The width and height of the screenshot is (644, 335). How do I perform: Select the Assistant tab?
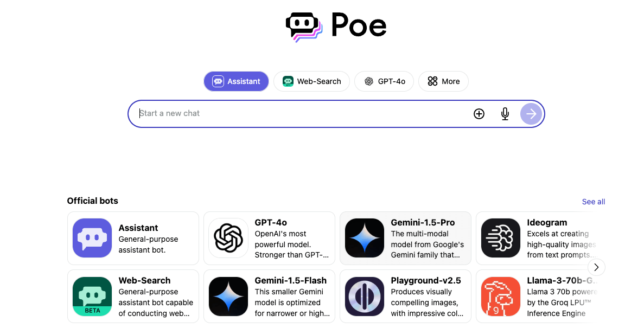236,81
